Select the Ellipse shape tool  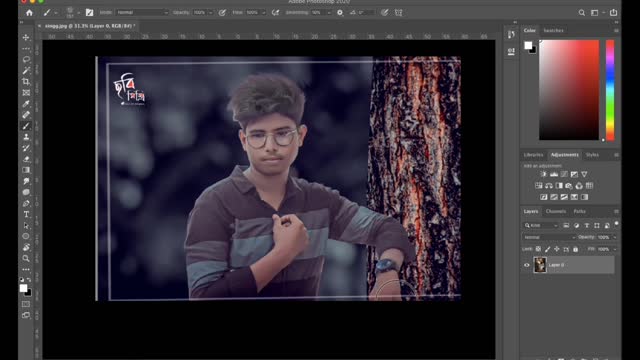(26, 236)
